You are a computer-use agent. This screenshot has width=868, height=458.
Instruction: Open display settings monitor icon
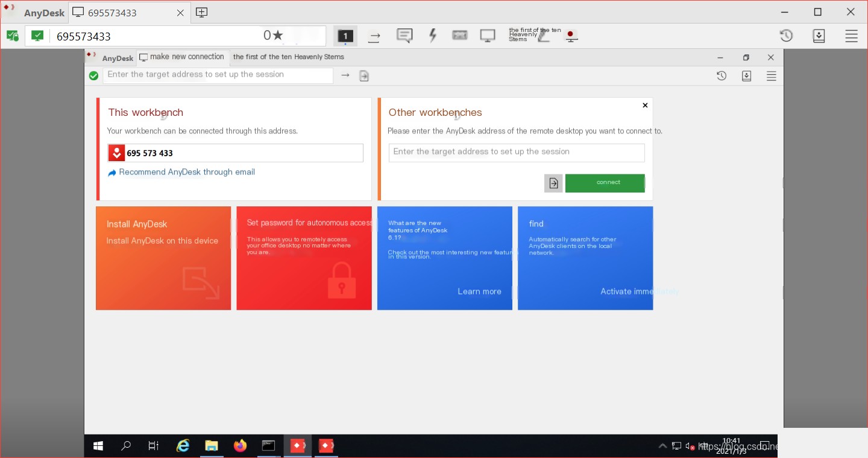point(488,36)
